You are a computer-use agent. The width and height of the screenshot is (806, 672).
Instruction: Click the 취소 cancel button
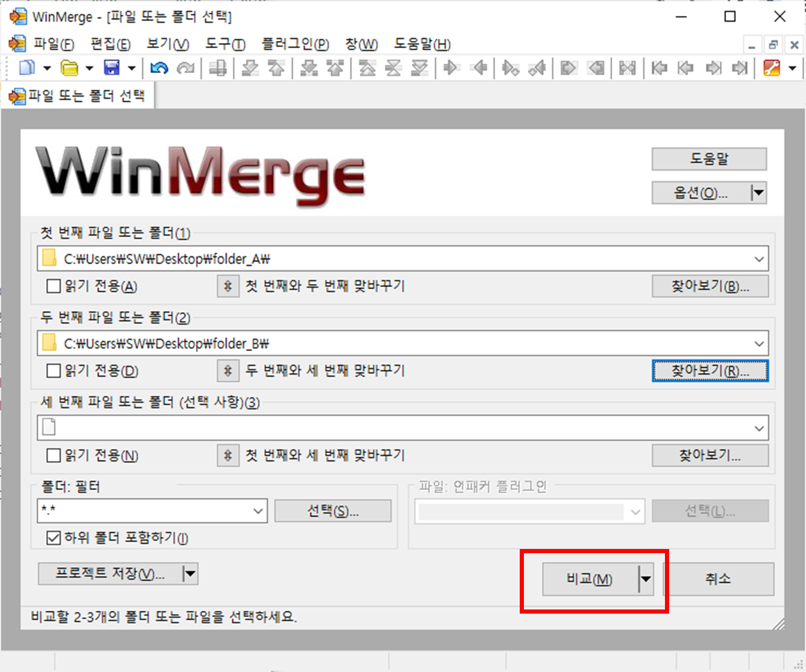point(718,579)
